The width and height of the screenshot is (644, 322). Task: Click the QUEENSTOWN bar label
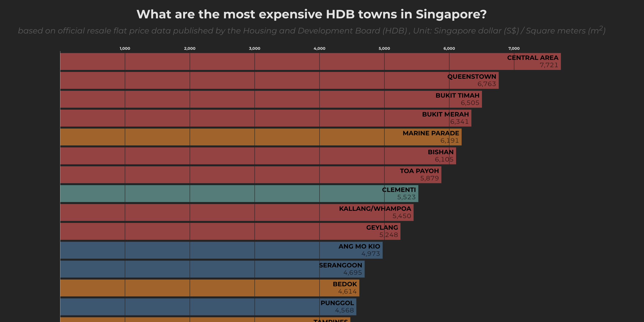click(472, 77)
